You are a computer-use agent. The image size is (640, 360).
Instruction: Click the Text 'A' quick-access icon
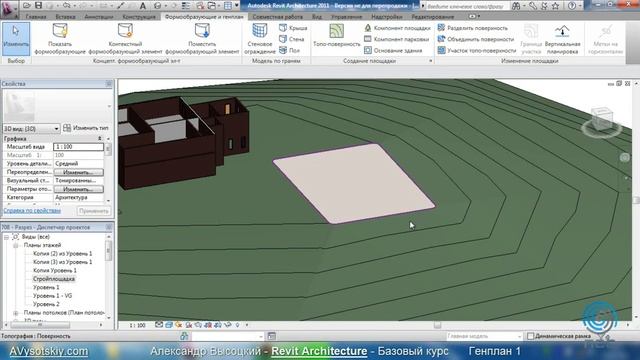pos(142,6)
